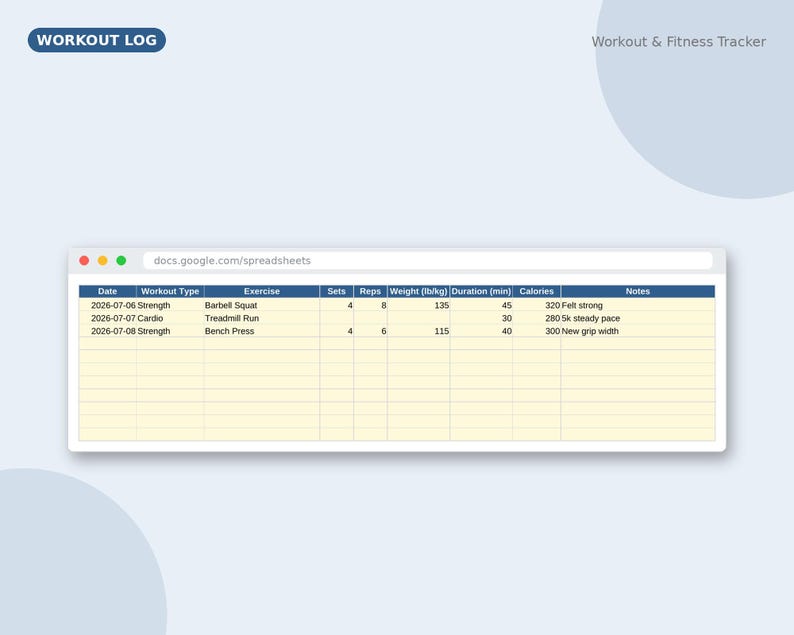This screenshot has height=635, width=794.
Task: Select the Notes column header
Action: [638, 291]
